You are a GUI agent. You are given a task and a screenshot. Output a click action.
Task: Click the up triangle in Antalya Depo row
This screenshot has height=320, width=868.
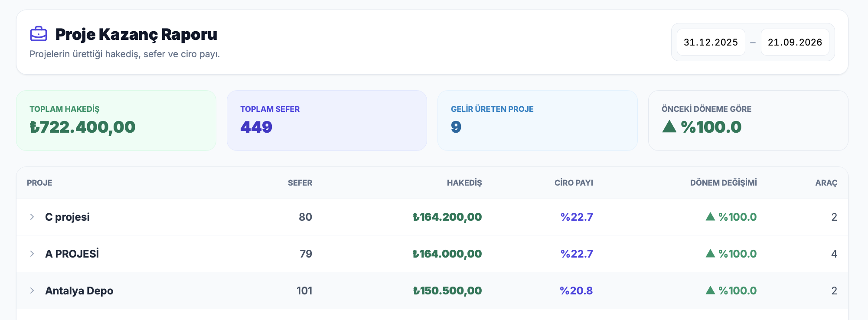pos(710,290)
